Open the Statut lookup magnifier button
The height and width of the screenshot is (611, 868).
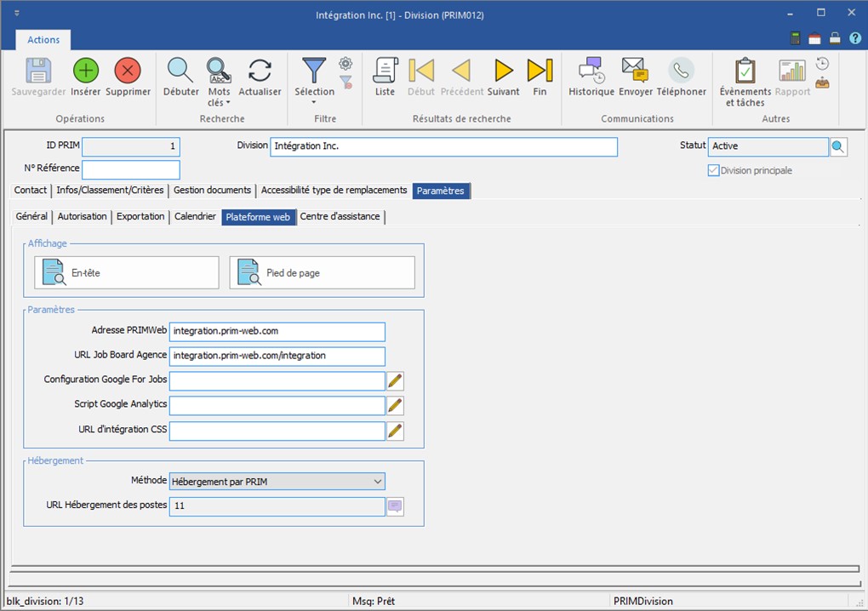(x=838, y=146)
